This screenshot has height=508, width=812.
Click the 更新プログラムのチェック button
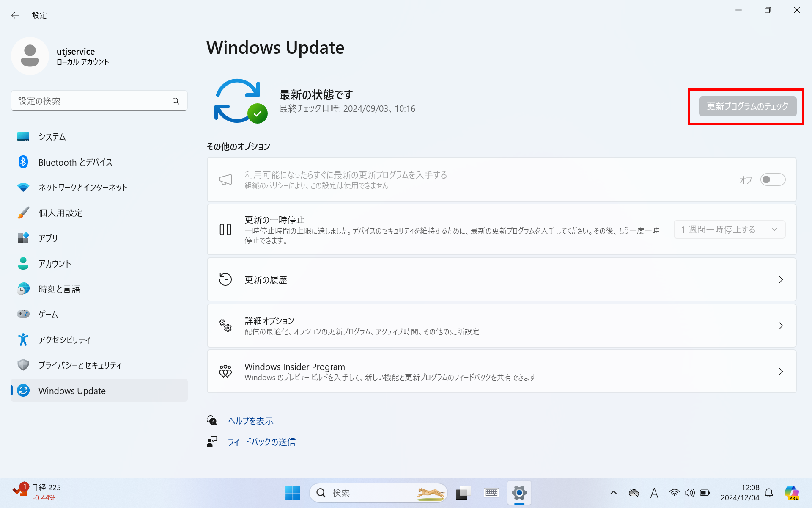coord(747,106)
